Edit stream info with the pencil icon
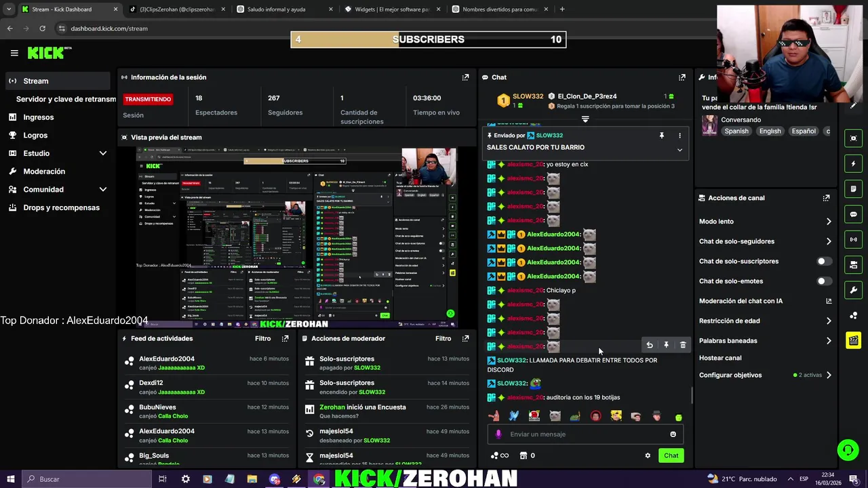This screenshot has width=868, height=488. (x=853, y=105)
